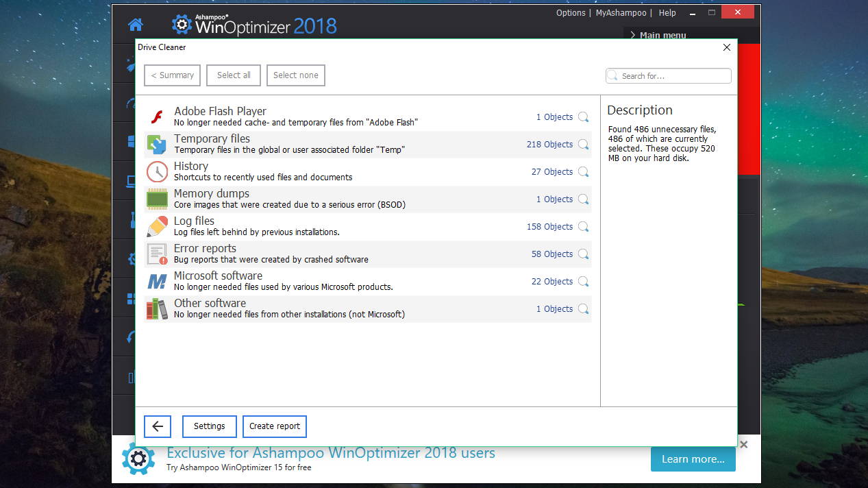The image size is (868, 488).
Task: Click Select none button
Action: 296,75
